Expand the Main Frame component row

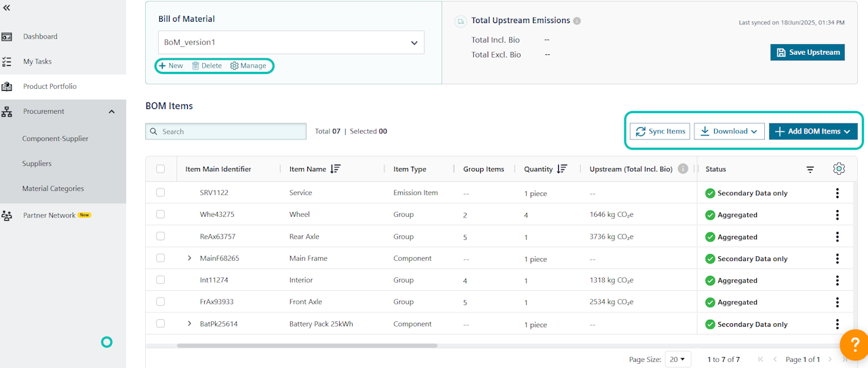pyautogui.click(x=190, y=258)
